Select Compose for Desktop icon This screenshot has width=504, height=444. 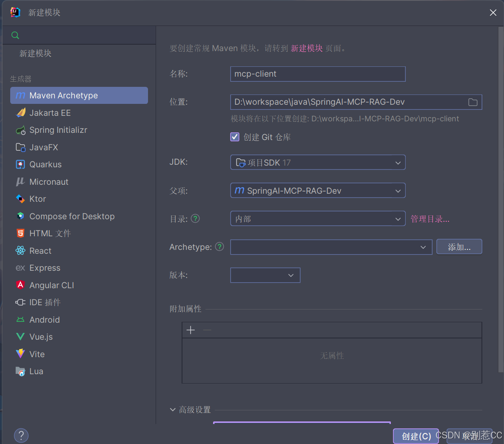[20, 216]
